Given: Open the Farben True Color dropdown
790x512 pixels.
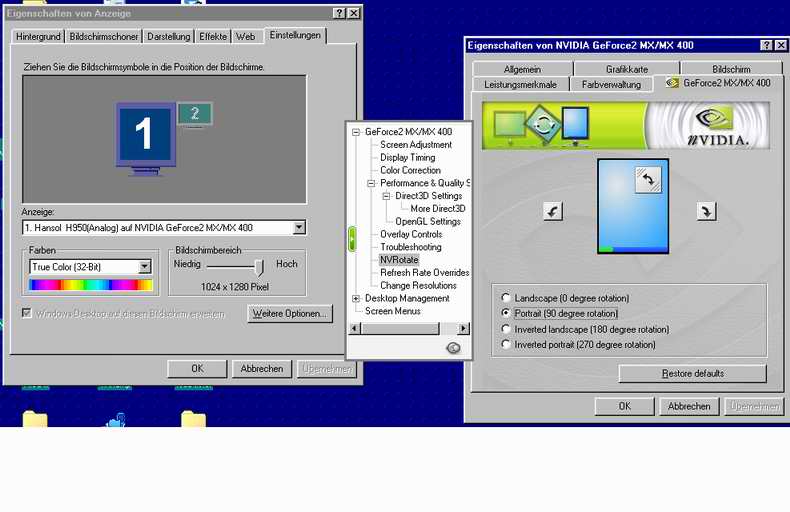Looking at the screenshot, I should click(x=145, y=267).
